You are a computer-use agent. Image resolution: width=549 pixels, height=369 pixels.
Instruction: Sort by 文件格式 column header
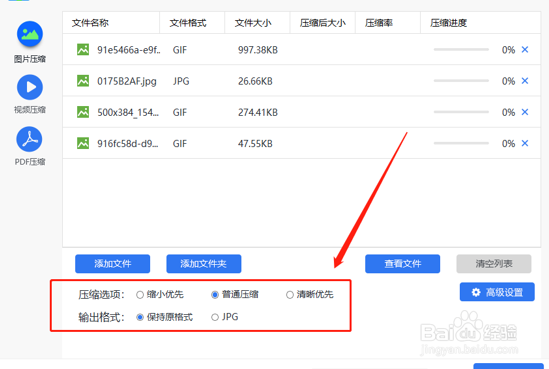point(192,23)
